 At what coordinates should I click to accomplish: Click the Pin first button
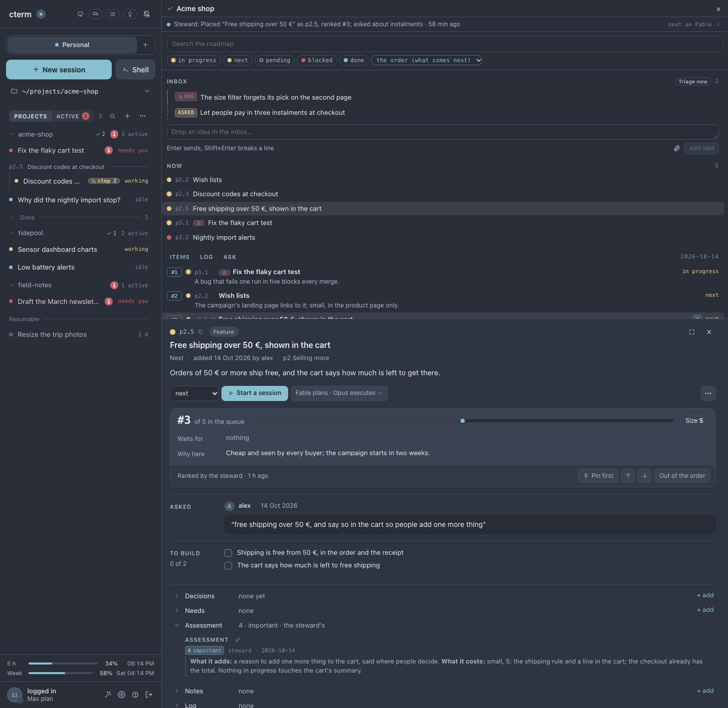click(598, 476)
